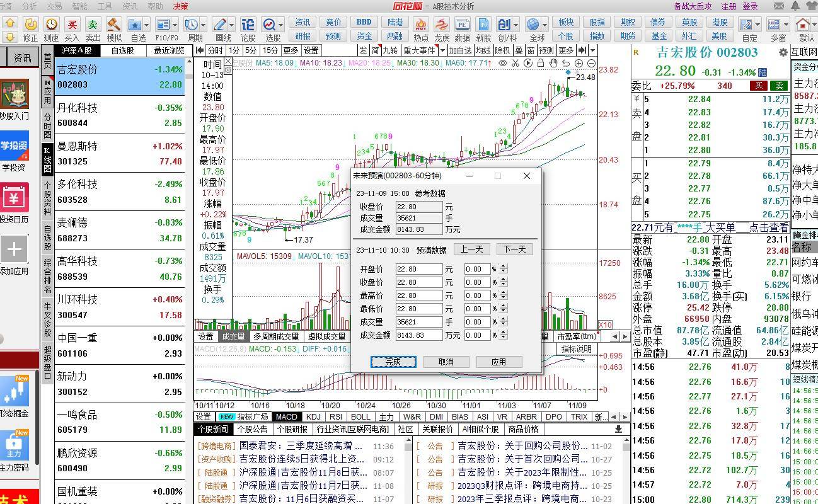Click 完成 in the 未来预演 dialog

point(393,362)
